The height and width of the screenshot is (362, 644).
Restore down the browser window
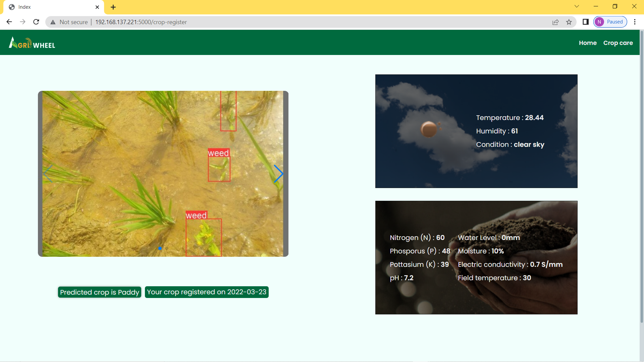coord(615,6)
